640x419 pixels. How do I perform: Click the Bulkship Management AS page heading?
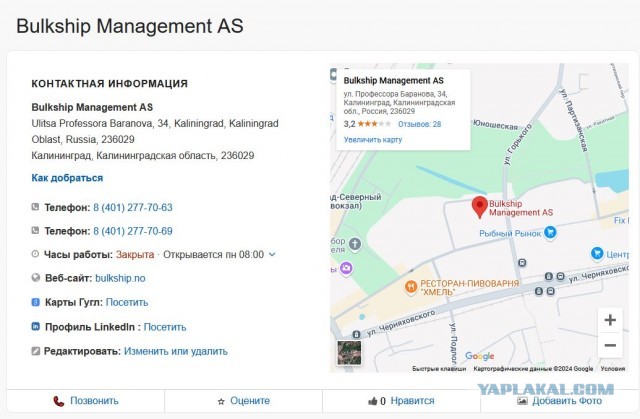point(130,26)
